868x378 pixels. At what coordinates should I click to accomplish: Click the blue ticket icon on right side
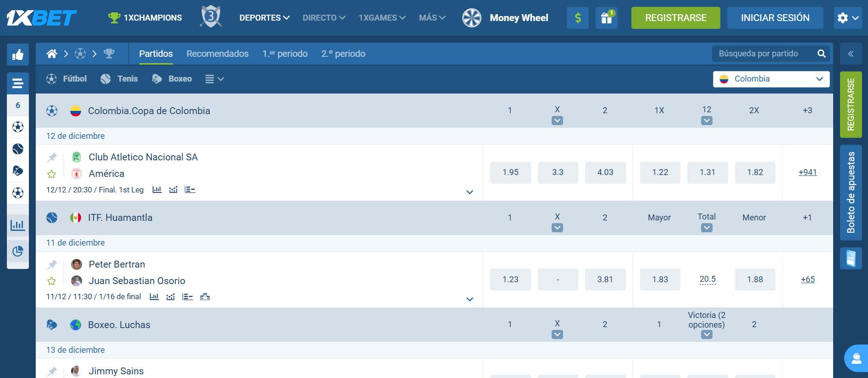(x=851, y=258)
